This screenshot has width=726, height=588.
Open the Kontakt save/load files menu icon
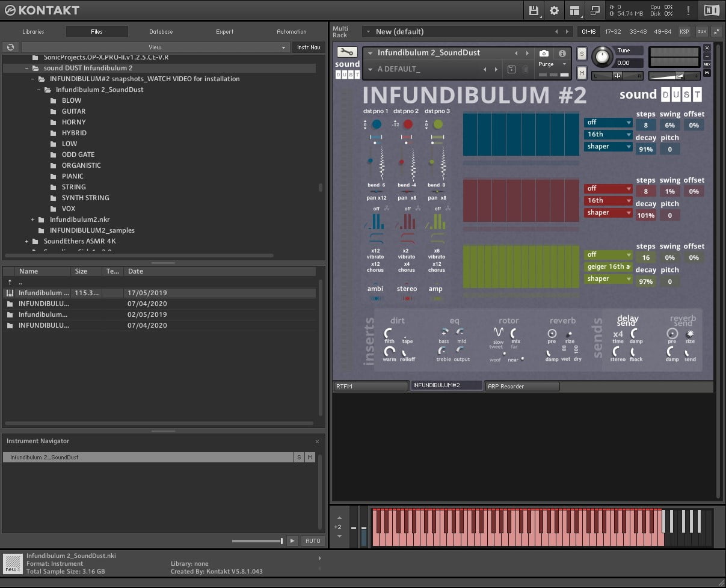point(534,10)
